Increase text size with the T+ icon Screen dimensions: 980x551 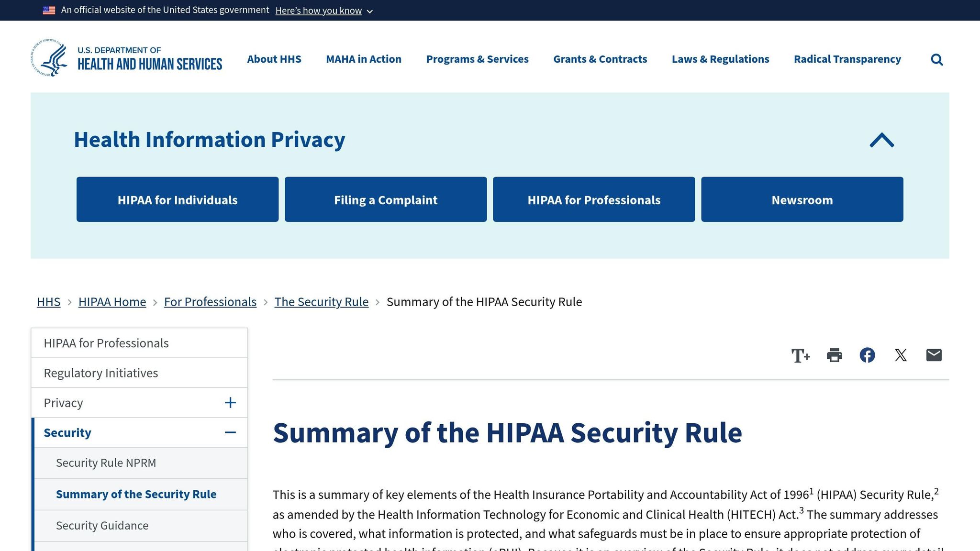point(800,355)
